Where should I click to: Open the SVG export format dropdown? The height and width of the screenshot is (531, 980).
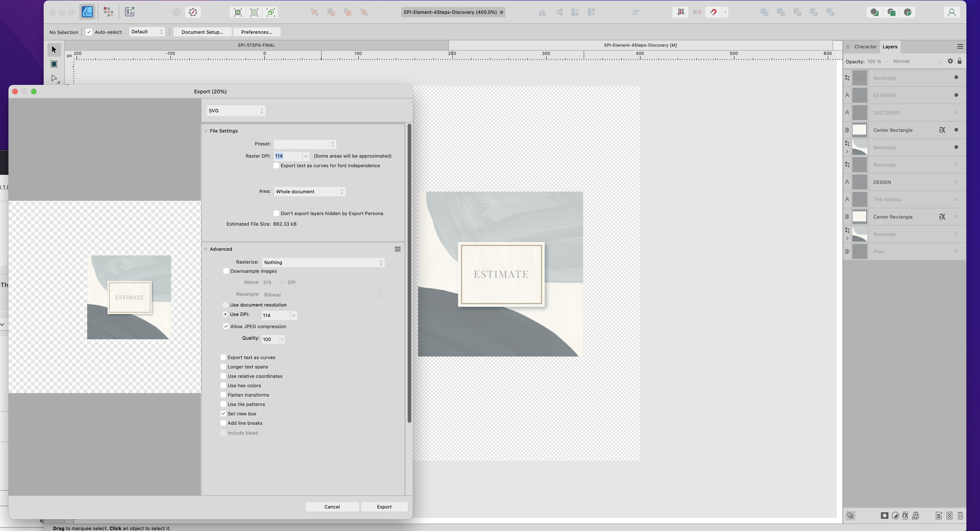(x=235, y=111)
